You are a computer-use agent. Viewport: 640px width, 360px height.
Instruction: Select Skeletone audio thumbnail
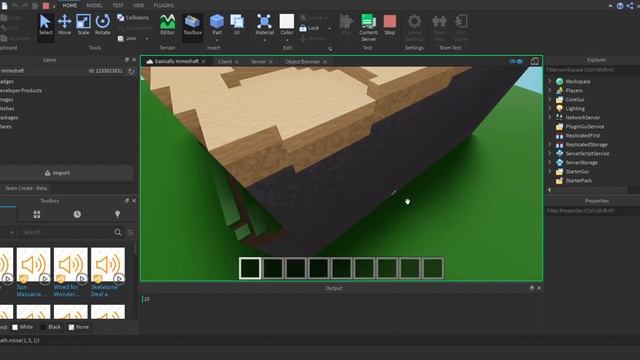108,265
